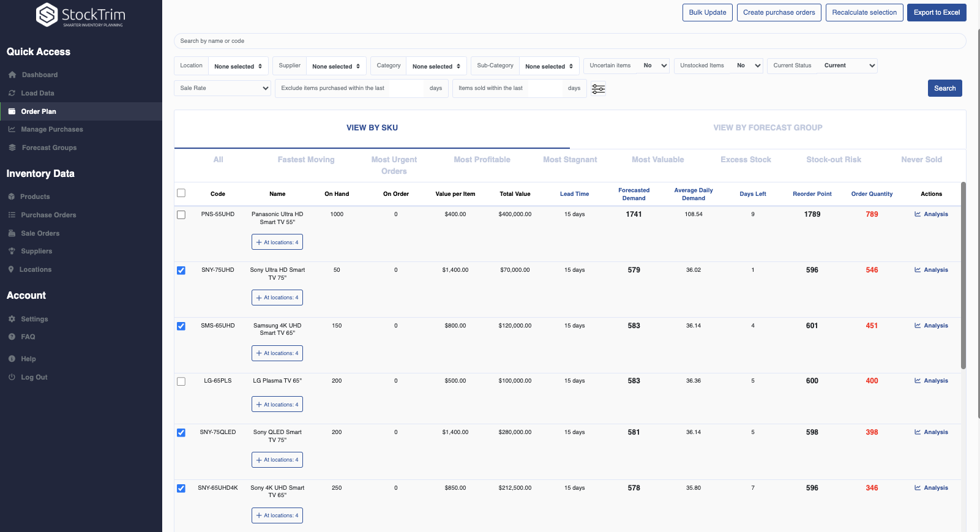Image resolution: width=980 pixels, height=532 pixels.
Task: Click Forecast Groups layers icon
Action: [x=12, y=148]
